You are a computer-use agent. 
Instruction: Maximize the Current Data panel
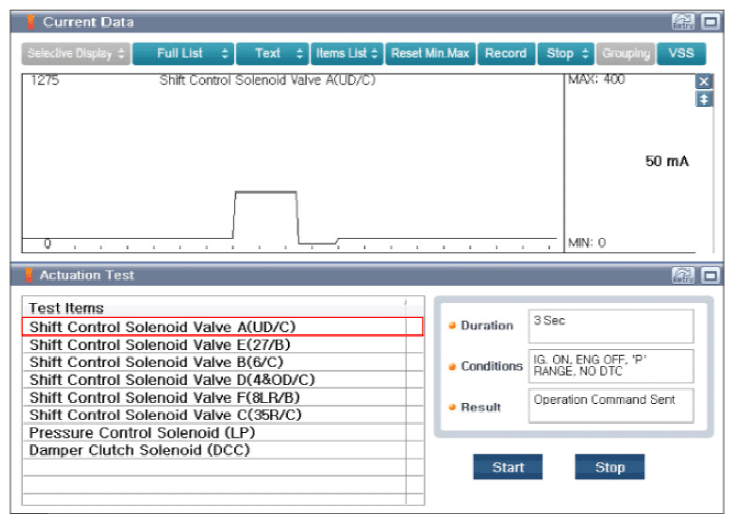[711, 22]
